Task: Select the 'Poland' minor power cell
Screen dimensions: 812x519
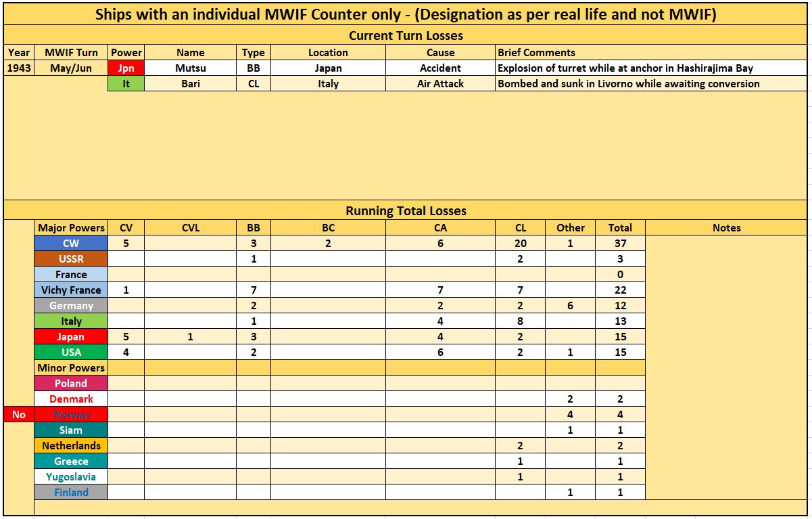Action: tap(71, 384)
